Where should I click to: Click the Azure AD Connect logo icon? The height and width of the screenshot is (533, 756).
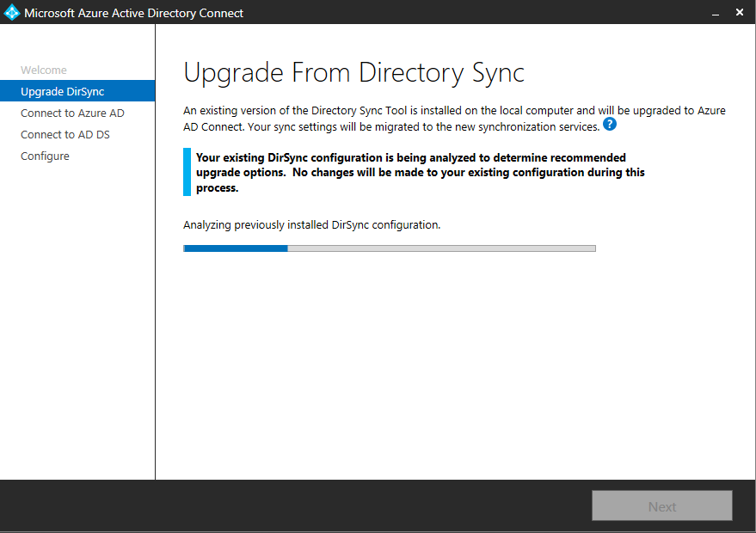coord(12,13)
